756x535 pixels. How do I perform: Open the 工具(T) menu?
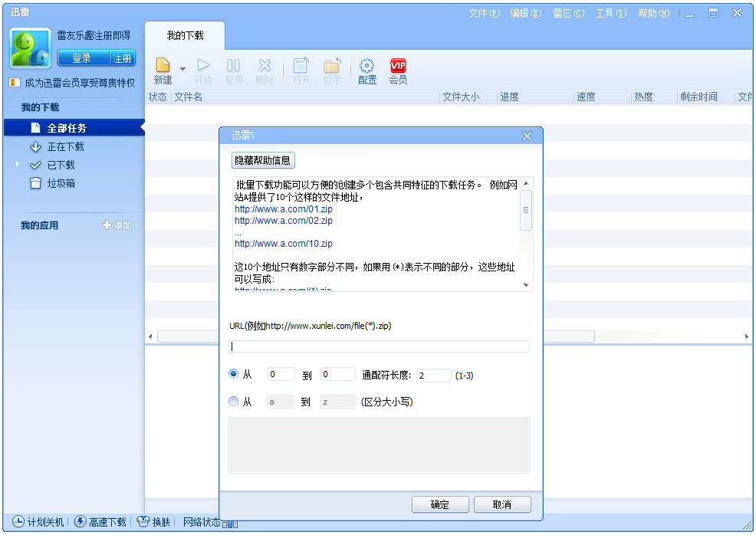[x=610, y=13]
